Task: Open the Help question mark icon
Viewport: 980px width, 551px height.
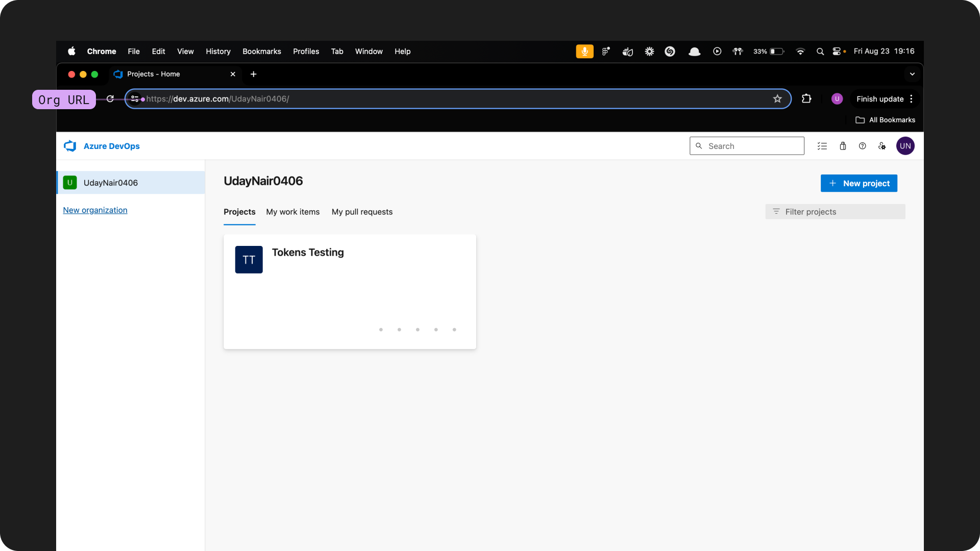Action: pos(862,146)
